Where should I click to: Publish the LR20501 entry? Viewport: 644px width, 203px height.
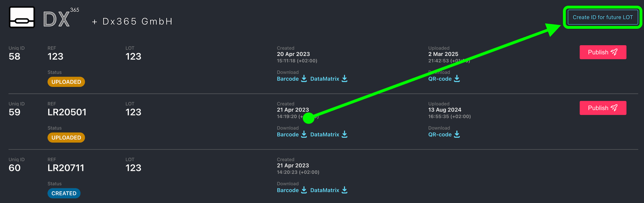602,108
